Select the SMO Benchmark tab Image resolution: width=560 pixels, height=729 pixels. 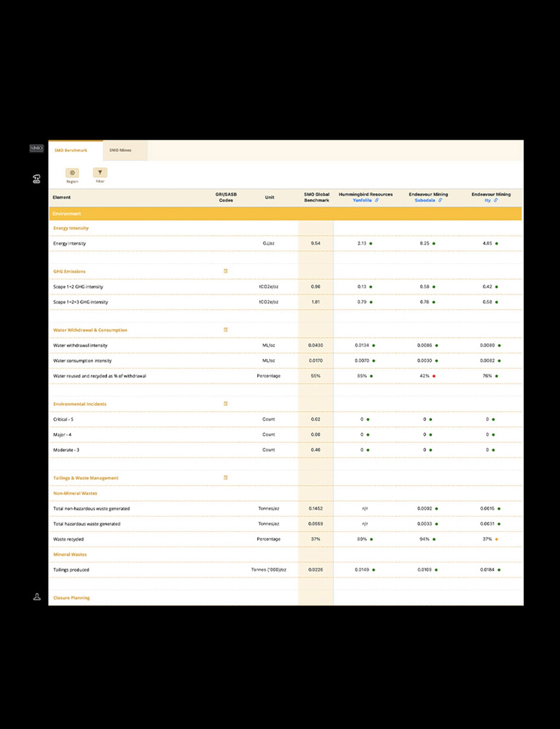(x=71, y=150)
